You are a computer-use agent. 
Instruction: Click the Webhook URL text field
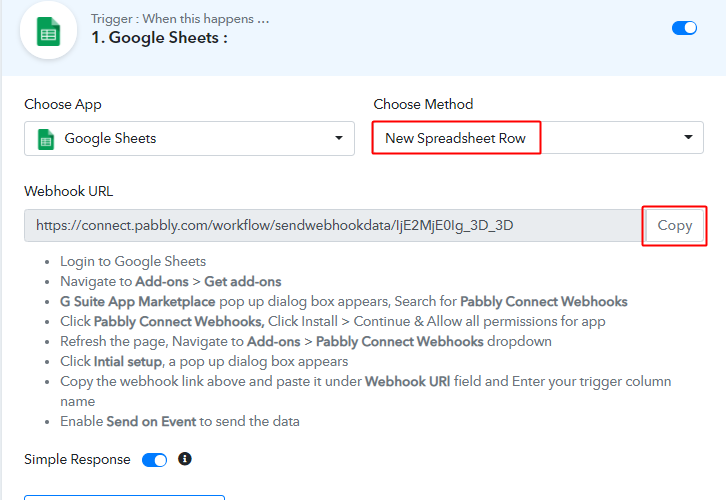point(333,225)
